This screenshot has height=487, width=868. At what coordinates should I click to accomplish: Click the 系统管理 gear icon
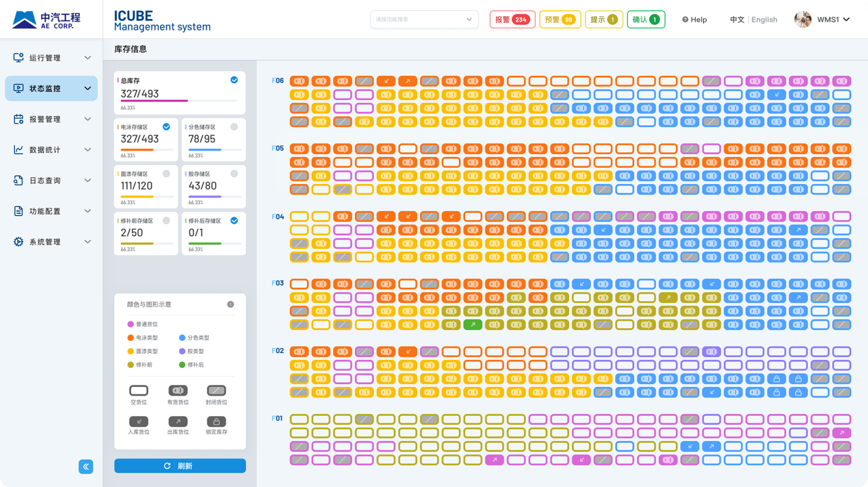click(x=18, y=241)
